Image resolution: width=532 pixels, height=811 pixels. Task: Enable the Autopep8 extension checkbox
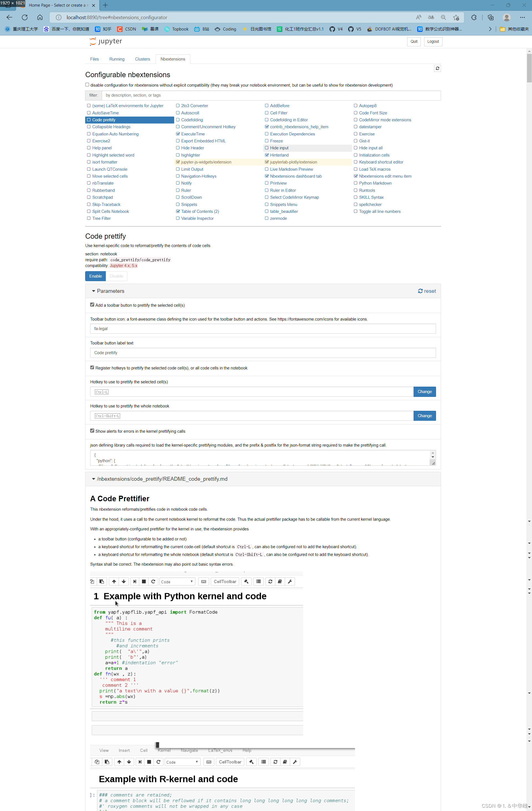(356, 106)
